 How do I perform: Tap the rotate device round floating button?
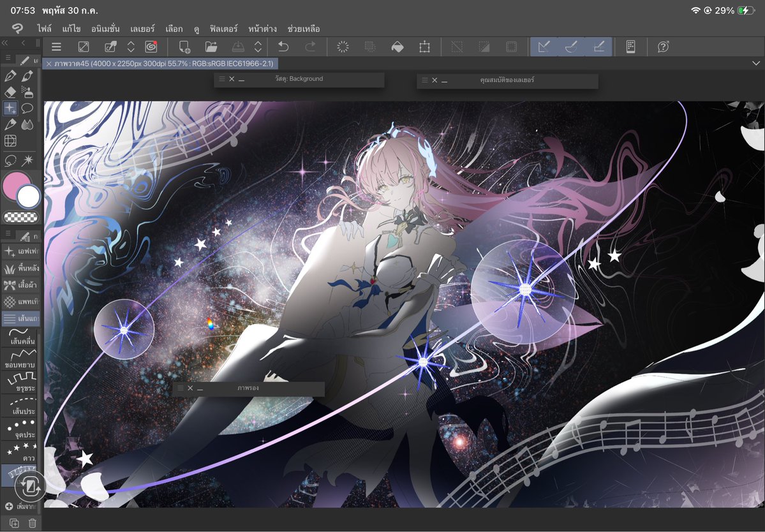[x=30, y=485]
